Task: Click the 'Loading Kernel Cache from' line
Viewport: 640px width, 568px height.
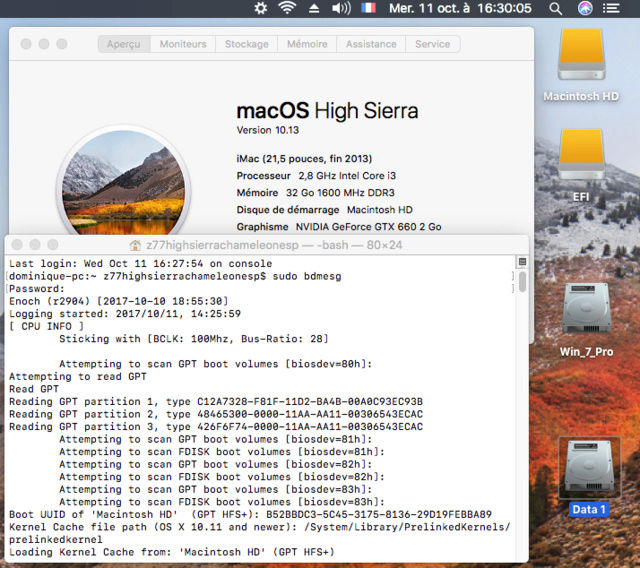Action: click(x=172, y=552)
